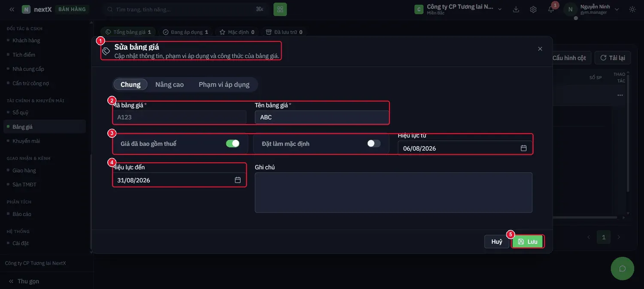Toggle theme with the sun icon
The image size is (644, 289).
point(632,9)
